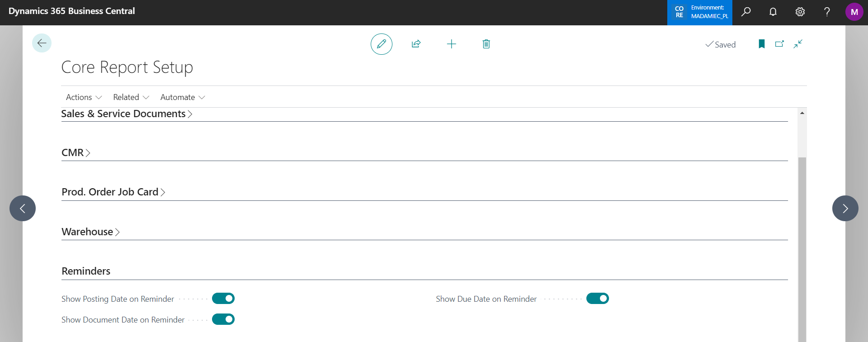Image resolution: width=868 pixels, height=342 pixels.
Task: Click the plus new record icon
Action: click(x=451, y=44)
